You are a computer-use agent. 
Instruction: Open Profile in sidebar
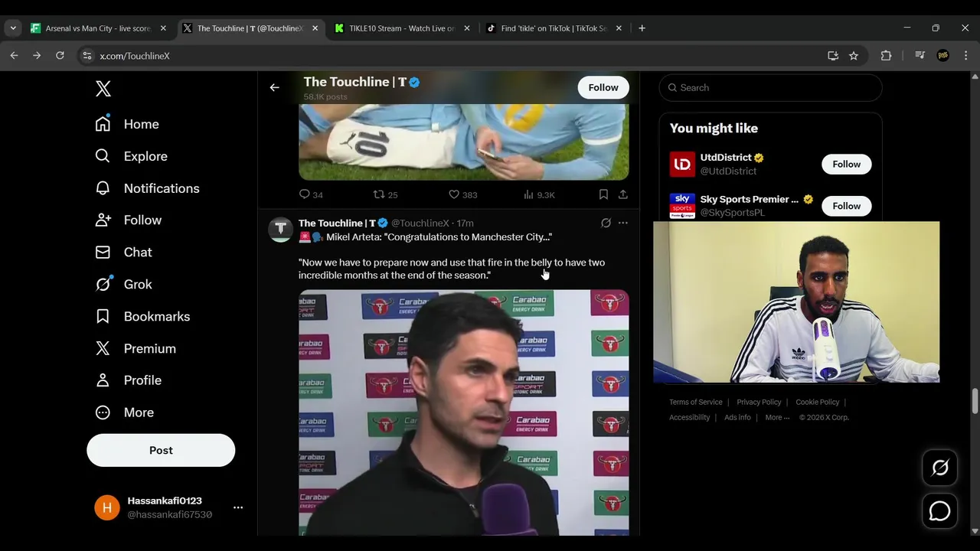[128, 380]
